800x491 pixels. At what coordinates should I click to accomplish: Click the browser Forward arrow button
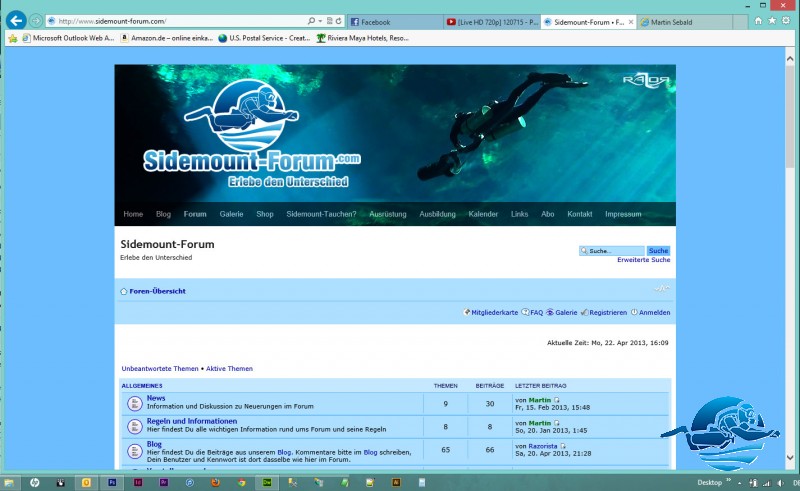[x=36, y=21]
